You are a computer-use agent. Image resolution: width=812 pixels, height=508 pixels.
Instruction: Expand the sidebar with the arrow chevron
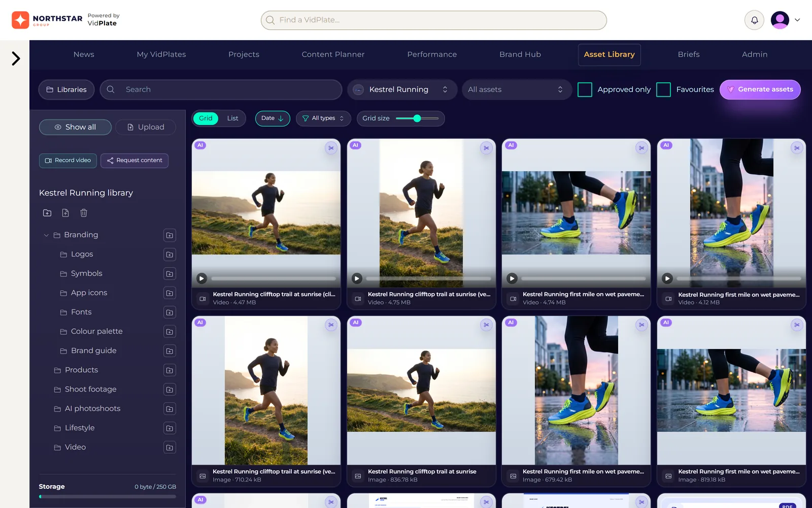click(16, 58)
